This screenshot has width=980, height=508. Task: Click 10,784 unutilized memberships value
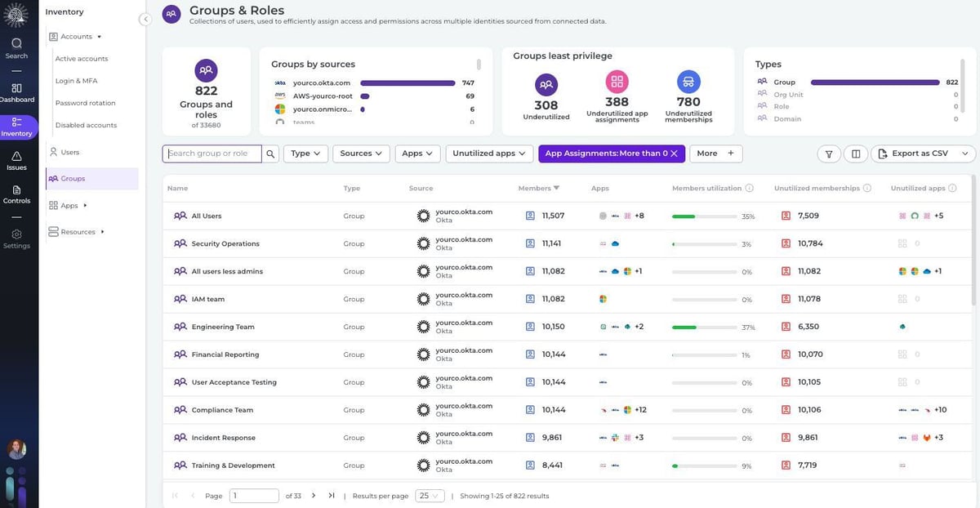810,243
